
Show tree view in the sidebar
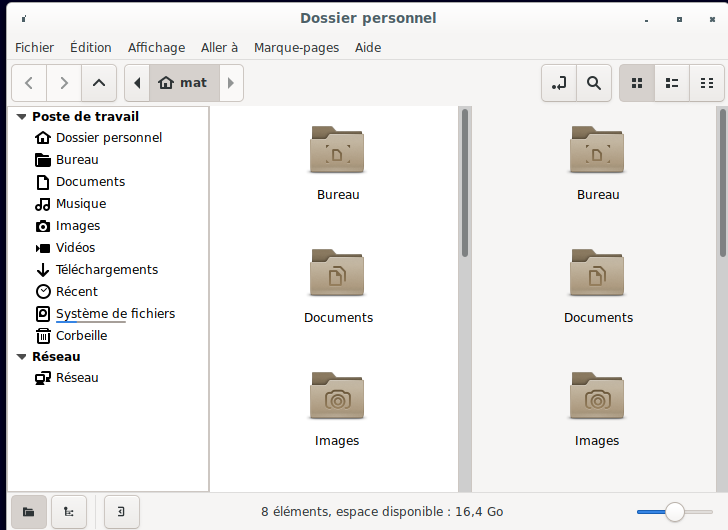click(68, 512)
